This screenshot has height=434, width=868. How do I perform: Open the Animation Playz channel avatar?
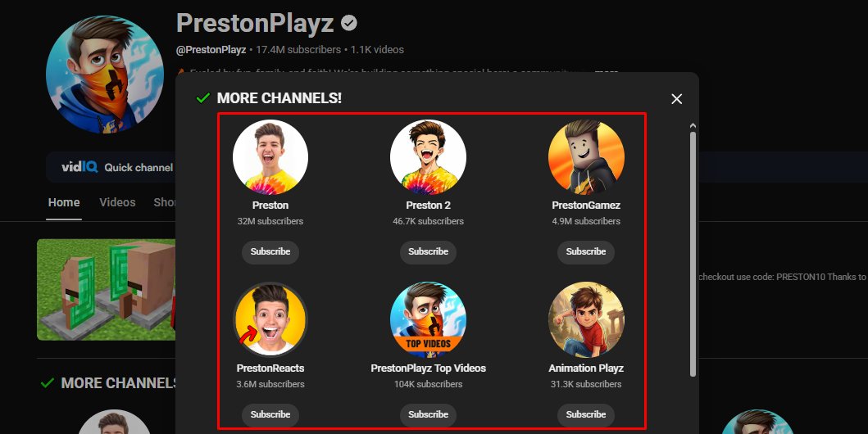coord(586,320)
